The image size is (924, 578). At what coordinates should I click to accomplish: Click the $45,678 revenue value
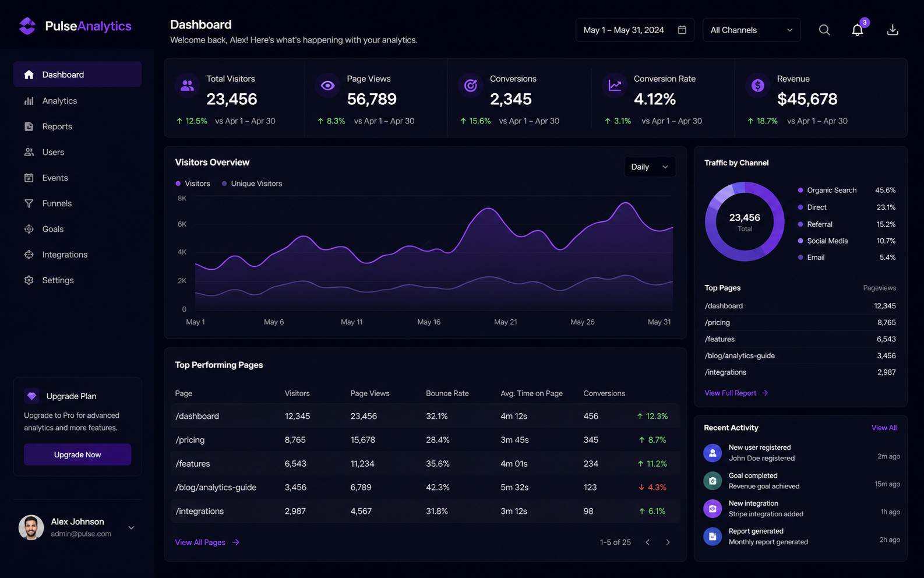pyautogui.click(x=807, y=100)
